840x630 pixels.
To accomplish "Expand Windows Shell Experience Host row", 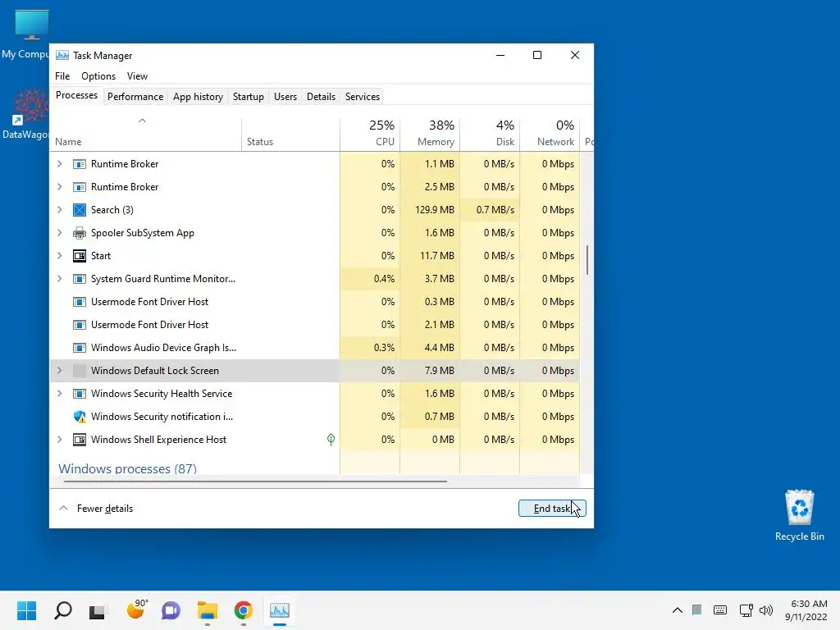I will coord(59,440).
